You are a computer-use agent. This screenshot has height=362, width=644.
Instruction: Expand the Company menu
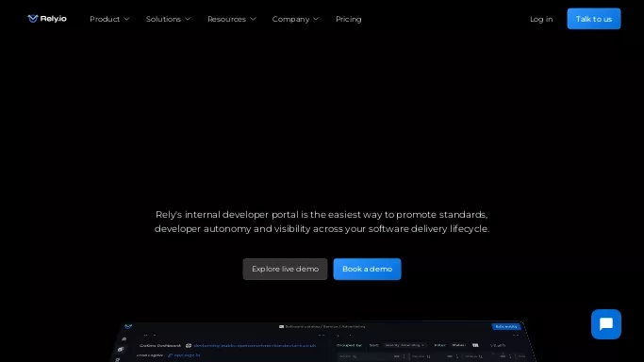295,19
